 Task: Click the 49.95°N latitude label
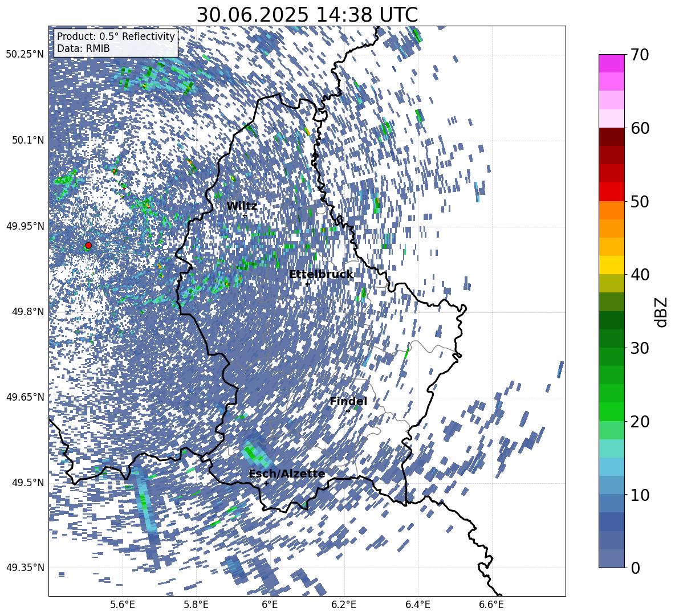(25, 226)
